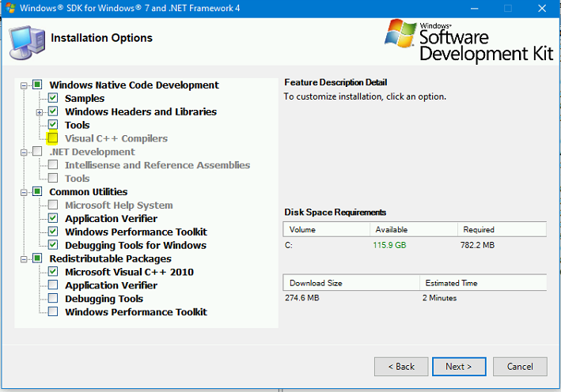
Task: Collapse the Redistributable Packages tree node
Action: click(x=25, y=258)
